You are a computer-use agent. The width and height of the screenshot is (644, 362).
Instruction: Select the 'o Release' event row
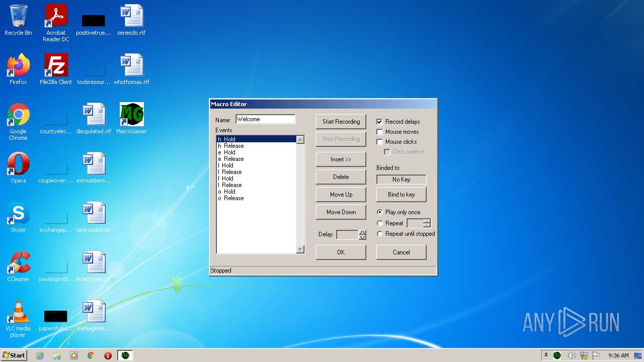tap(256, 198)
